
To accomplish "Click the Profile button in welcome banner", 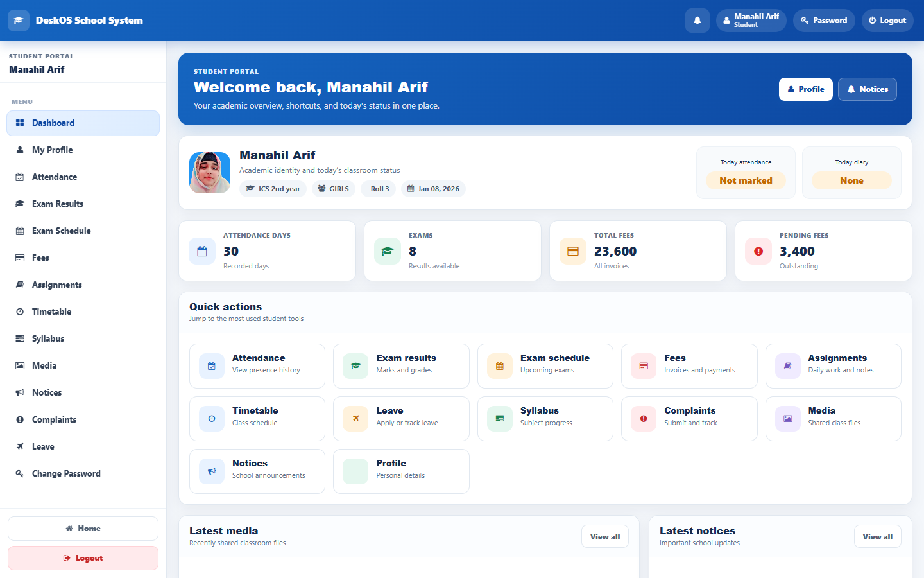I will (x=806, y=89).
